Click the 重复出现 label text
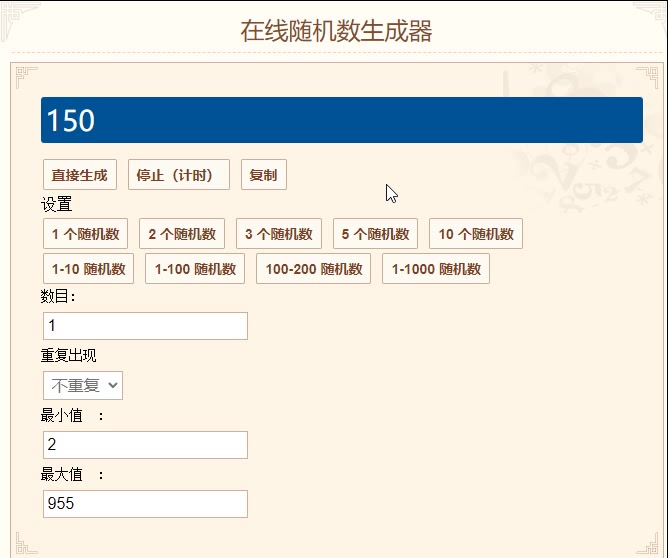Screen dimensions: 668x558 point(69,356)
